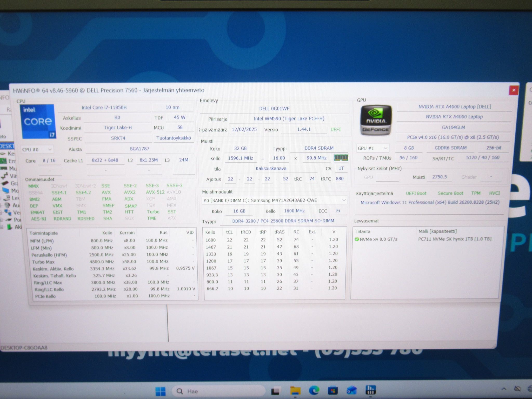Click the DDR4-3200 / PC4-25600 module type field
Screen dimensions: 532x399
point(283,221)
